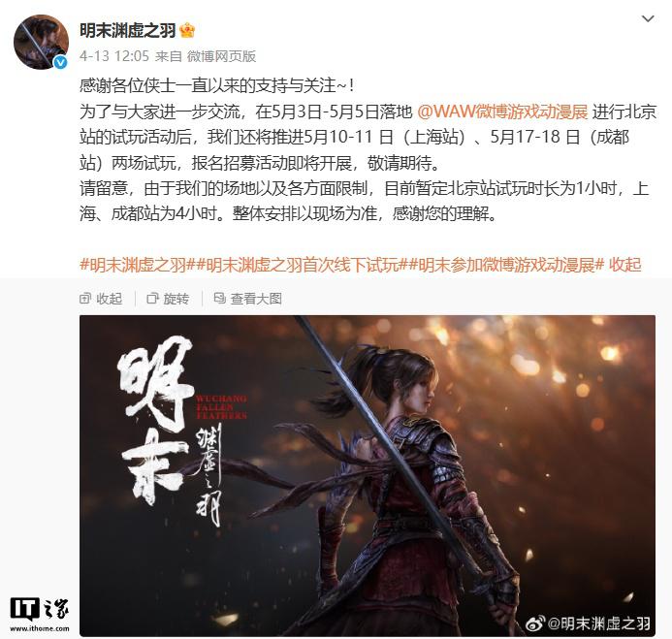Open the #明末参加微博游戏动漫展# hashtag
This screenshot has width=672, height=639.
click(x=506, y=265)
